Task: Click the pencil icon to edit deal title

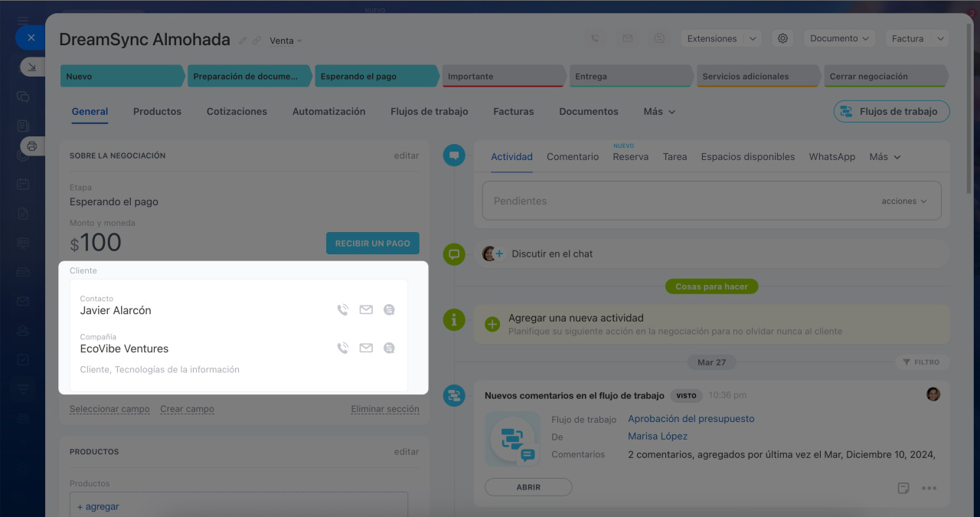Action: point(243,41)
